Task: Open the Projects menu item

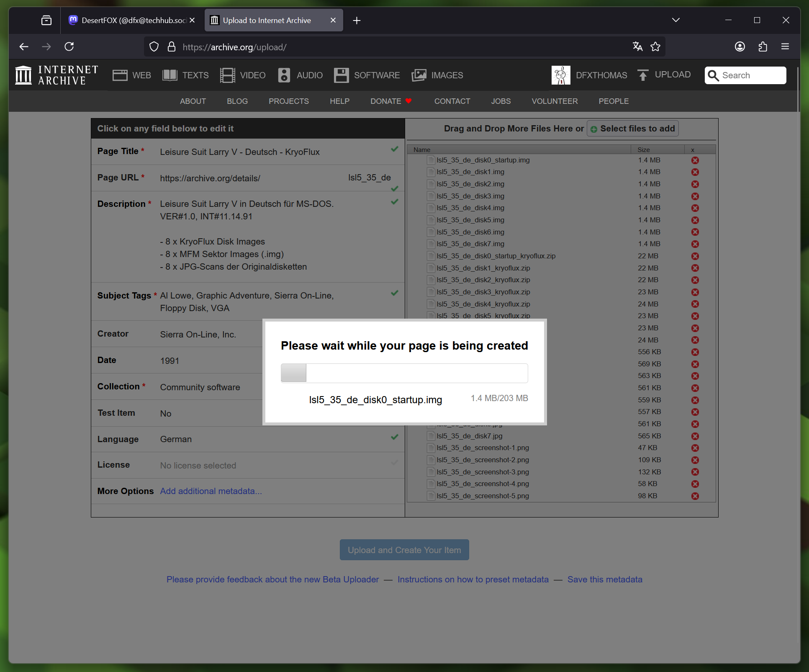Action: pyautogui.click(x=289, y=101)
